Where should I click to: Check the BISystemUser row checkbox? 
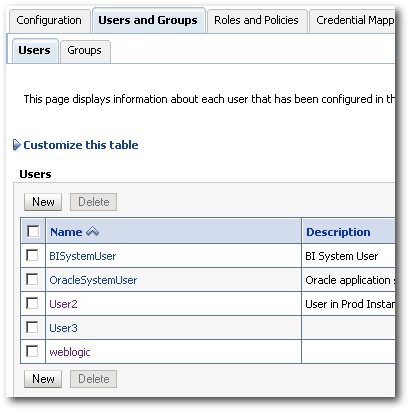(32, 255)
